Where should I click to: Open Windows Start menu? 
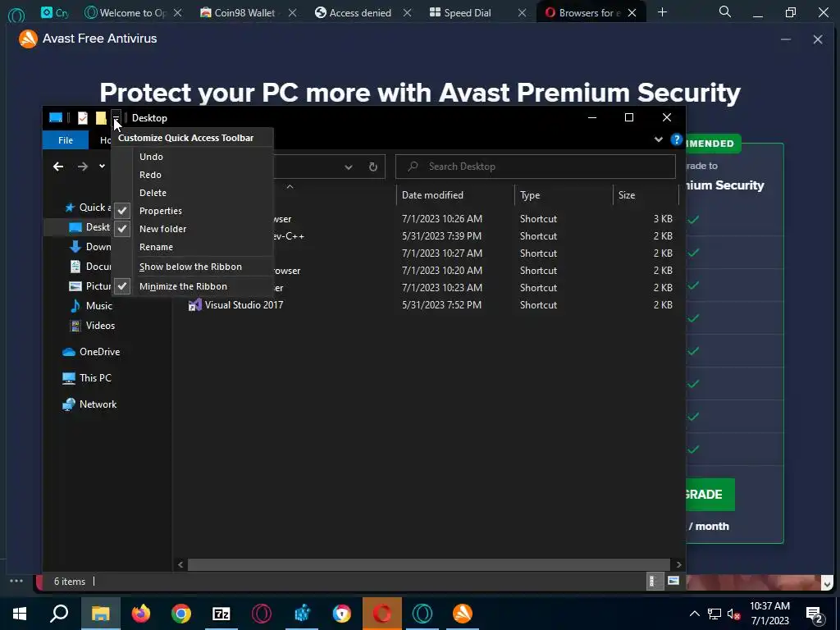(x=20, y=614)
